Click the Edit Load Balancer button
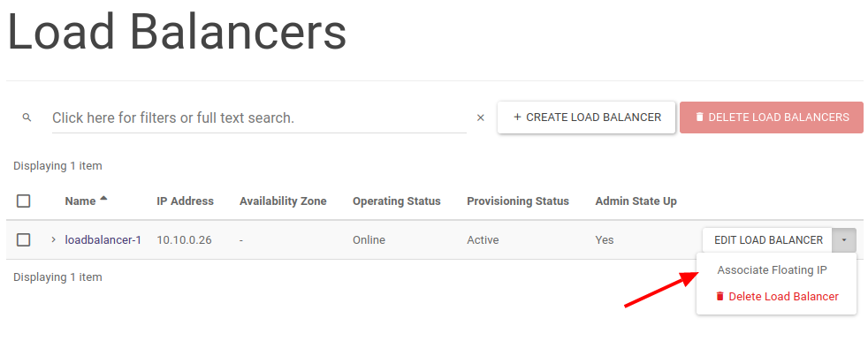 pos(768,240)
